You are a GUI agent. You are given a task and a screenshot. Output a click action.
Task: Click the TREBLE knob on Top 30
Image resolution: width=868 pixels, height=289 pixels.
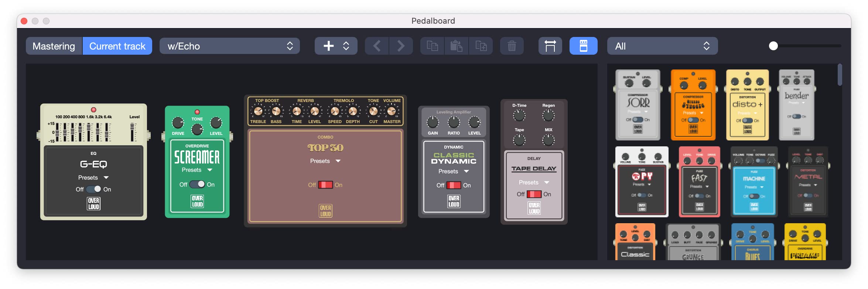[x=258, y=111]
